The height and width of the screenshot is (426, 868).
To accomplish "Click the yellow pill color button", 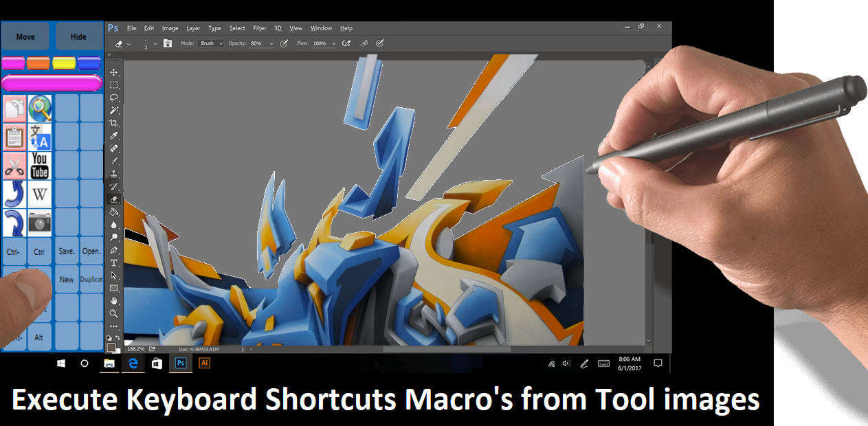I will (64, 63).
